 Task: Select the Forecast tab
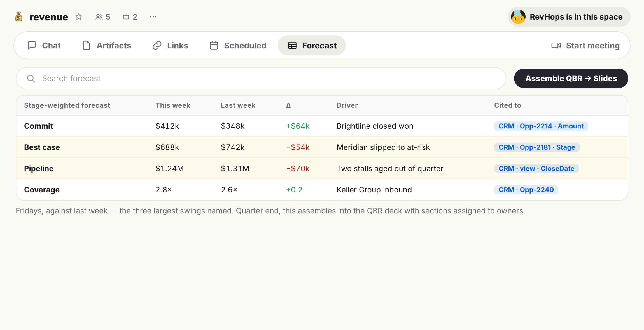312,45
